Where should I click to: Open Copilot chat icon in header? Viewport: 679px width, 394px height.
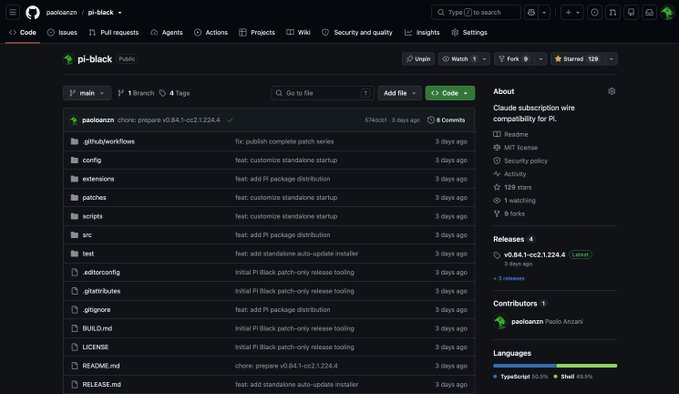point(531,13)
